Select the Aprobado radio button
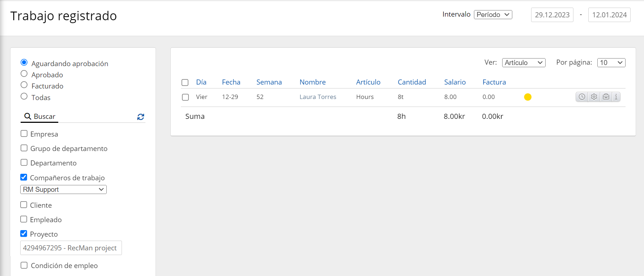The width and height of the screenshot is (644, 276). pyautogui.click(x=24, y=74)
